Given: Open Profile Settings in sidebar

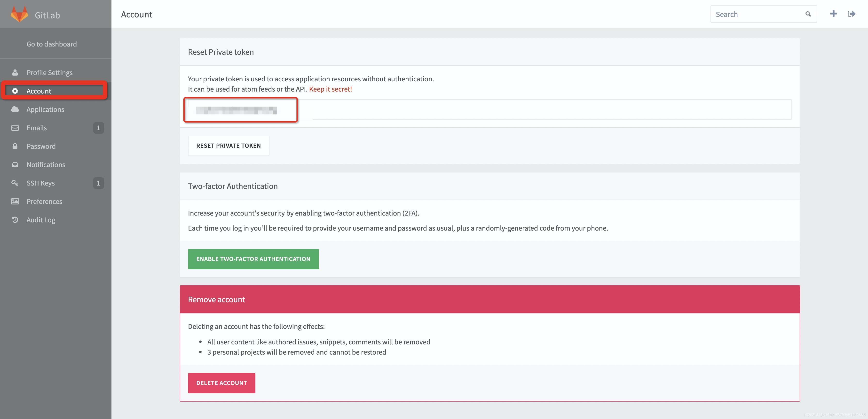Looking at the screenshot, I should (55, 72).
